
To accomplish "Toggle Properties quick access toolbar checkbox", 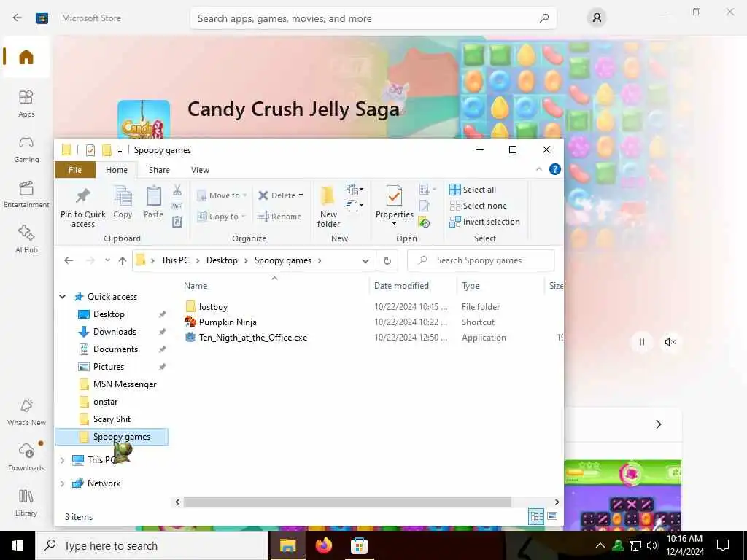I will click(x=90, y=150).
